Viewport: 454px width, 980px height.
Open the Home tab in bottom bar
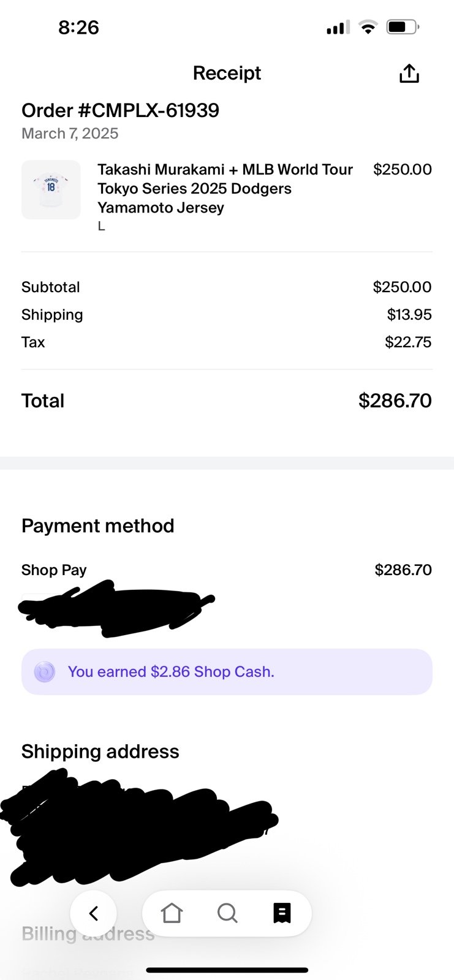[x=172, y=913]
